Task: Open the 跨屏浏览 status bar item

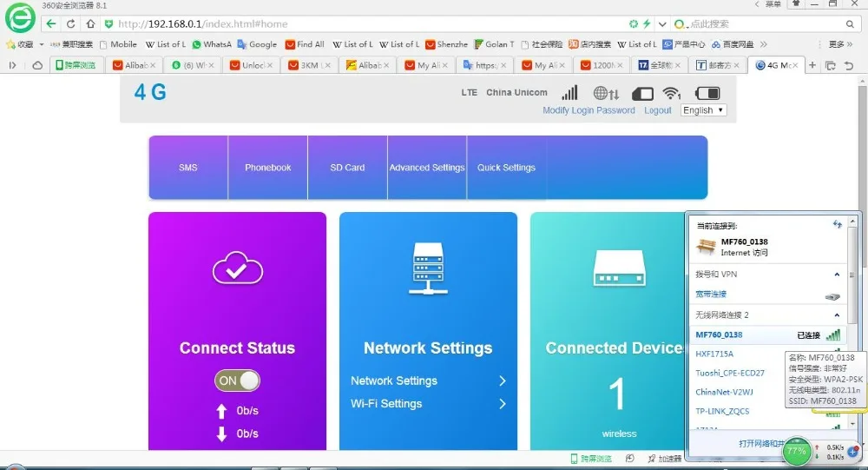Action: coord(591,459)
